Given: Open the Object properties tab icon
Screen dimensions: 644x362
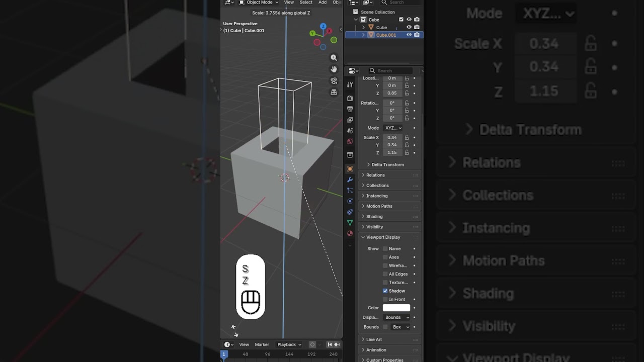Looking at the screenshot, I should pyautogui.click(x=350, y=169).
